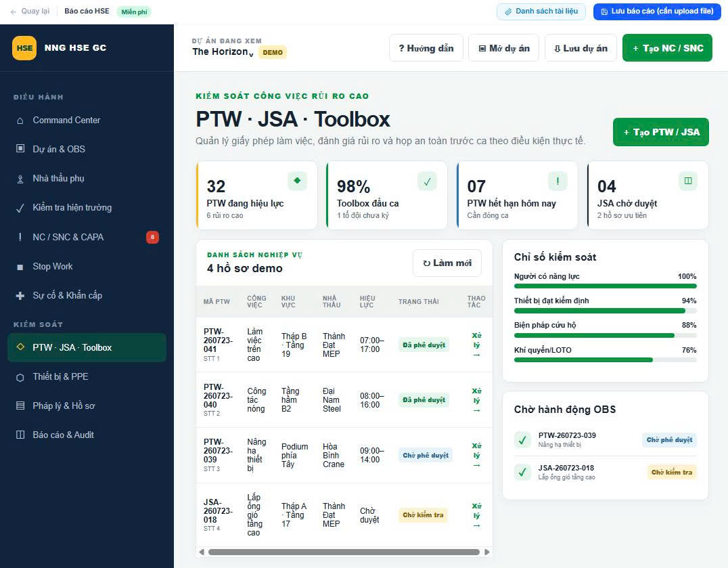Click the Miễn phí badge in top bar
Viewport: 728px width, 568px height.
(134, 12)
